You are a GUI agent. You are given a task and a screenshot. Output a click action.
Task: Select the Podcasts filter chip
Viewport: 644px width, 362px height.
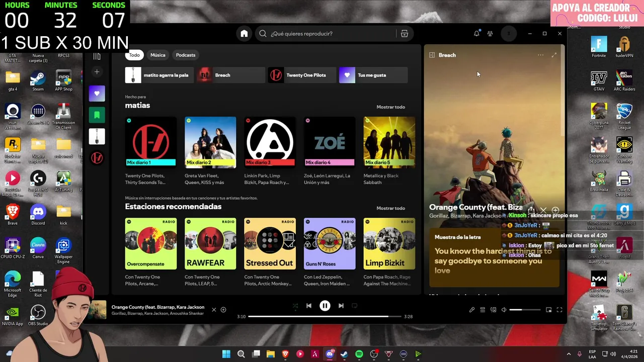click(186, 55)
